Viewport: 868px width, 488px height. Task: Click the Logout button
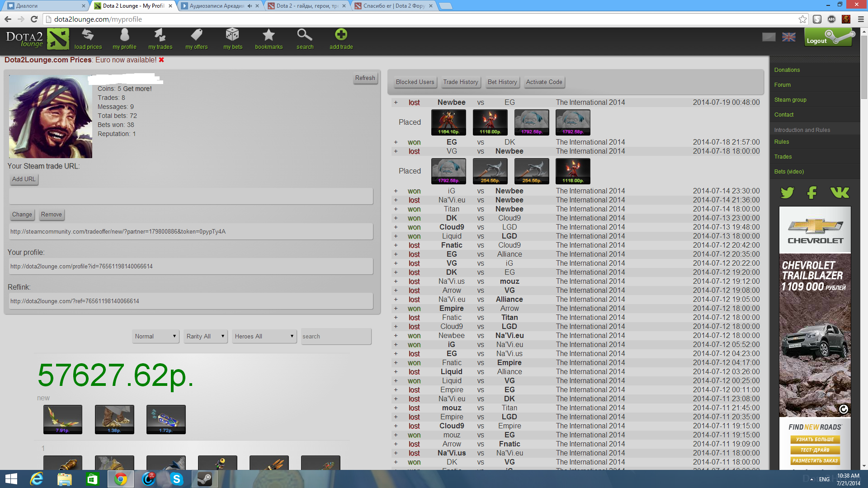click(x=828, y=38)
